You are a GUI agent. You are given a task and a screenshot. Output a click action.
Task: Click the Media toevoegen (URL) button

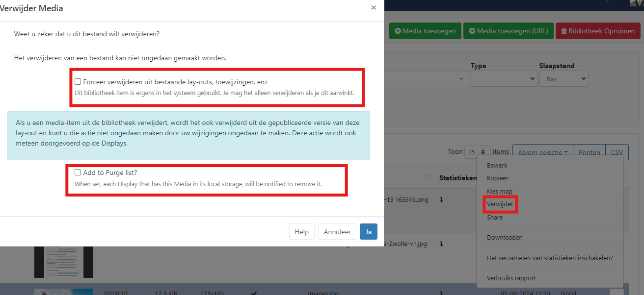(508, 31)
